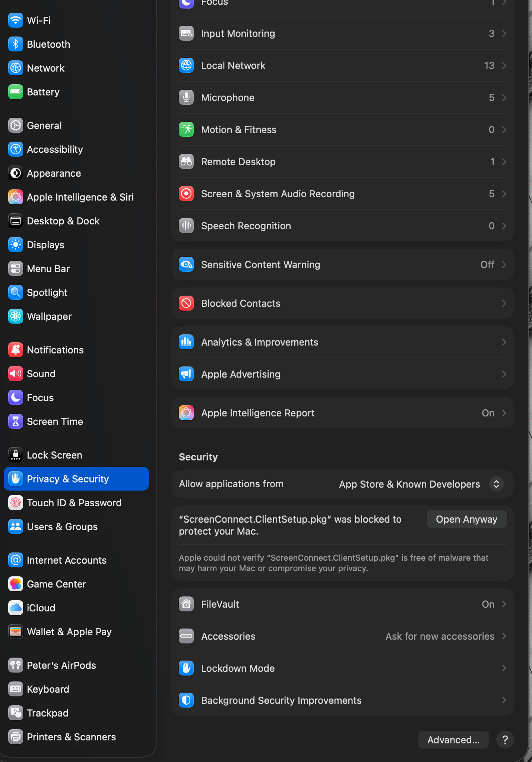Select the Network globe icon in sidebar
The width and height of the screenshot is (532, 762).
(16, 68)
